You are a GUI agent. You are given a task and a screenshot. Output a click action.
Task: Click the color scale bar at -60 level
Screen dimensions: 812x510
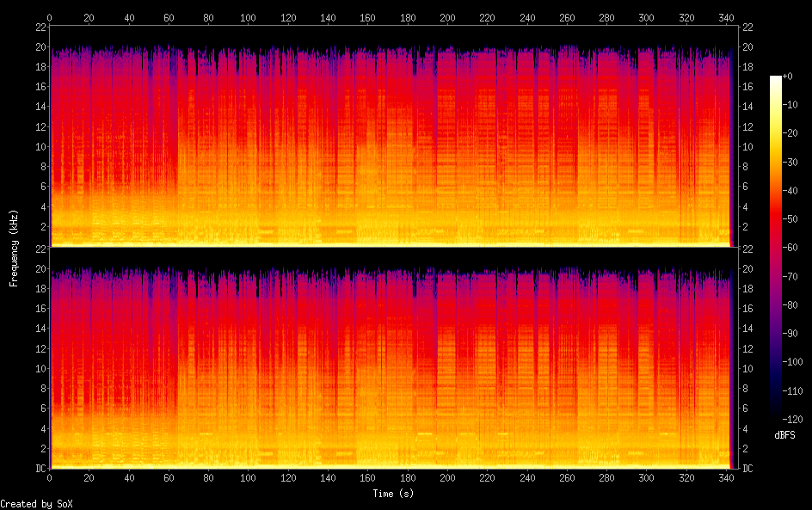[776, 248]
